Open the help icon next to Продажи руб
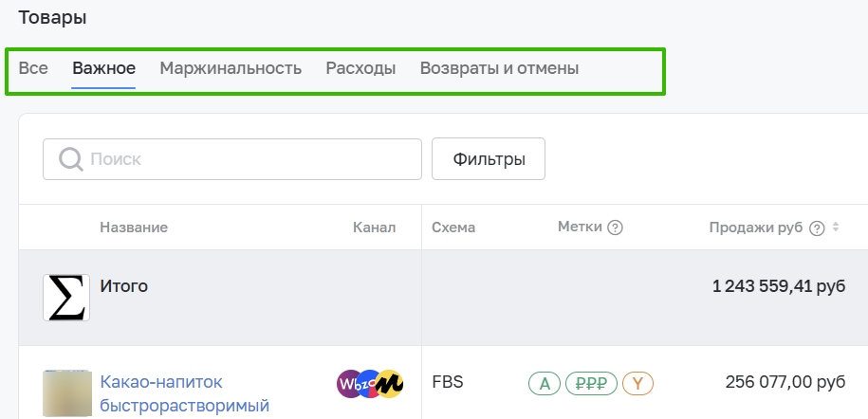868x419 pixels. pyautogui.click(x=817, y=228)
